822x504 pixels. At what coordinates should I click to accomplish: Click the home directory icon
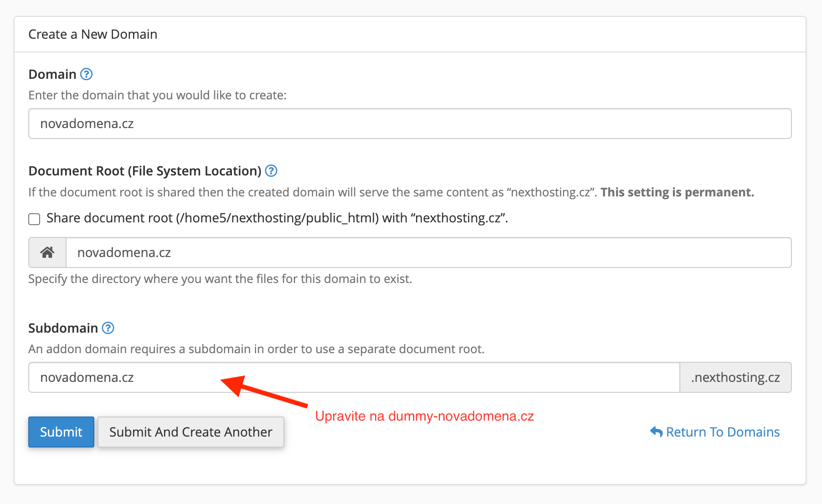coord(47,252)
